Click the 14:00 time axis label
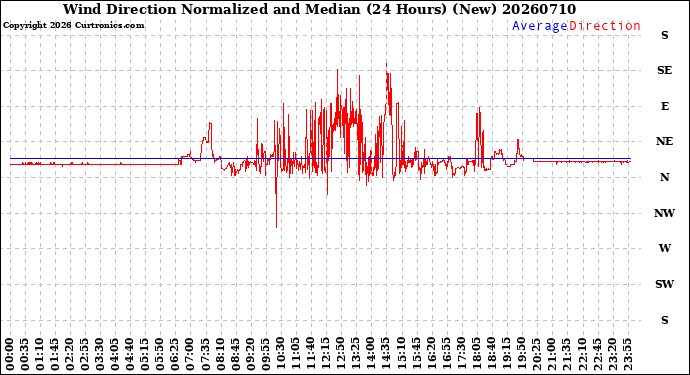This screenshot has width=690, height=375. pos(371,355)
